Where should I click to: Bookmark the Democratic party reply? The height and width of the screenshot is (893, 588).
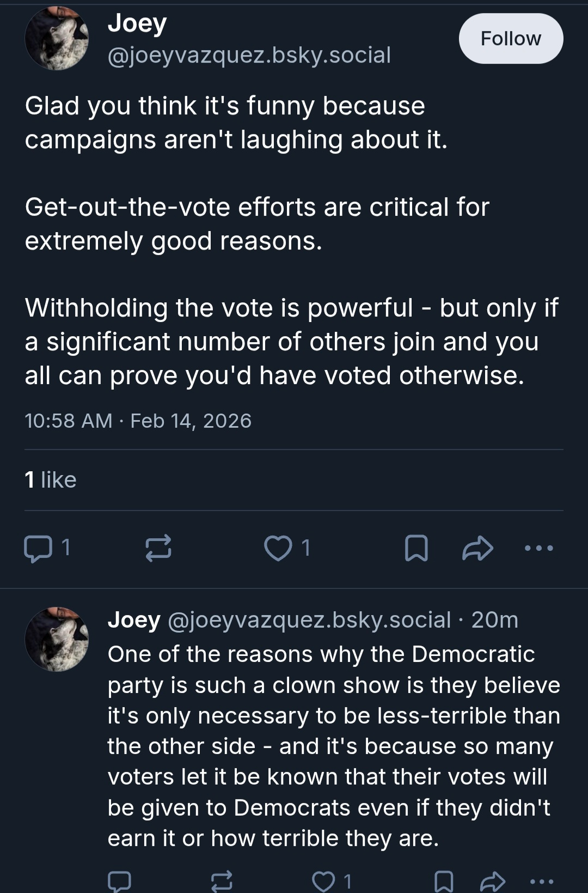pos(444,880)
